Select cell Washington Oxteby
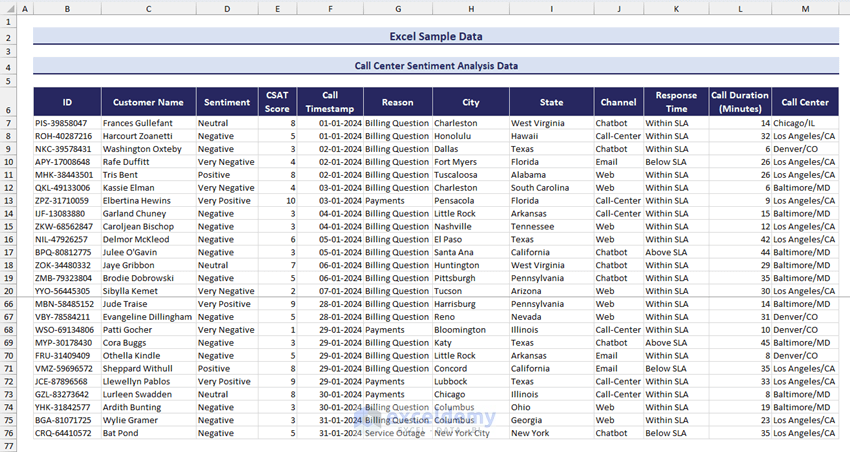850x452 pixels. pos(149,149)
